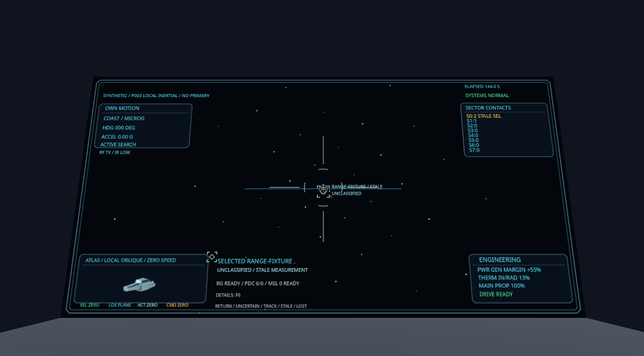Click MAIN PROP 100% readout
Image resolution: width=644 pixels, height=356 pixels.
[501, 286]
